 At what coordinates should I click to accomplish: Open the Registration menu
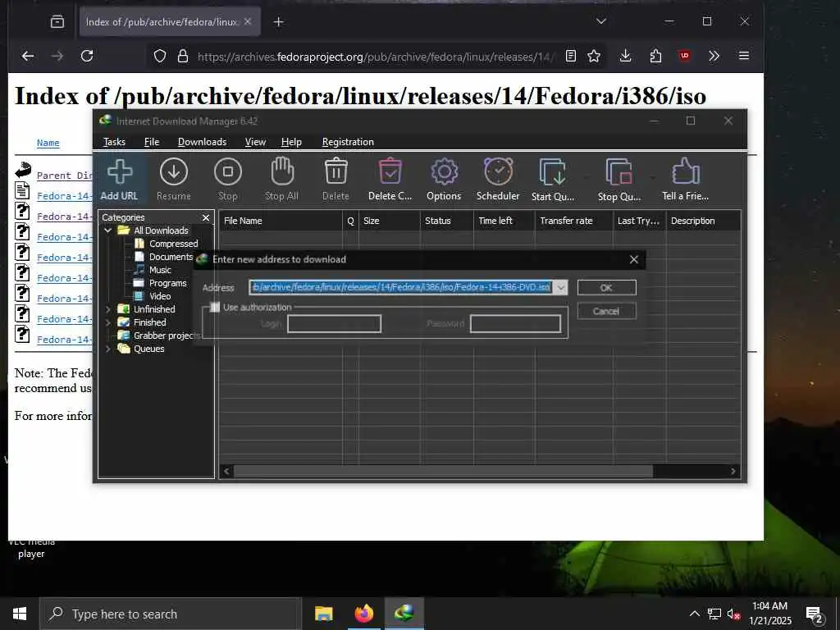348,142
